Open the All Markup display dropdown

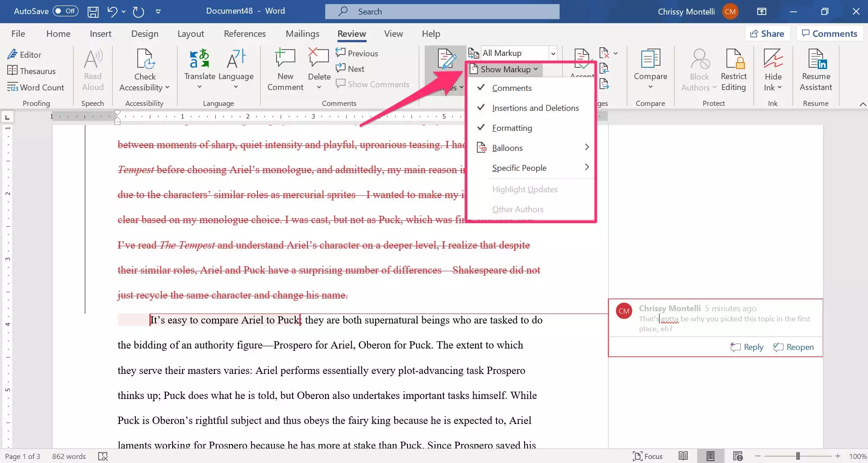(x=553, y=53)
